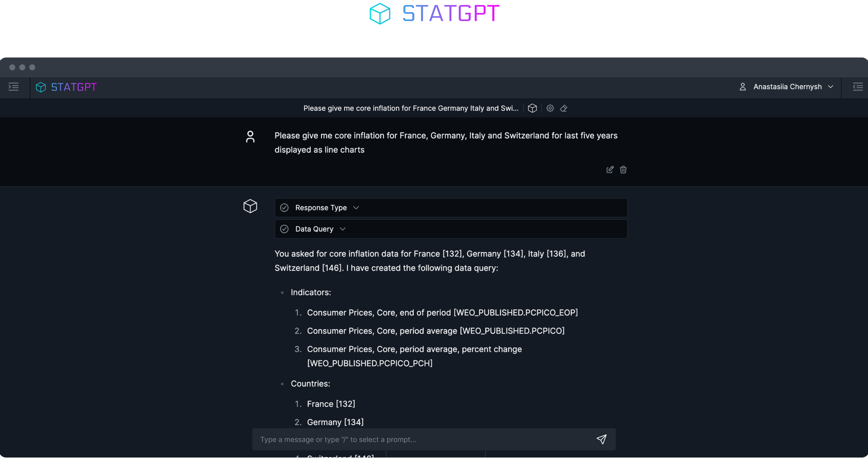Image resolution: width=868 pixels, height=472 pixels.
Task: Click the Data Query completed check circle
Action: (x=284, y=229)
